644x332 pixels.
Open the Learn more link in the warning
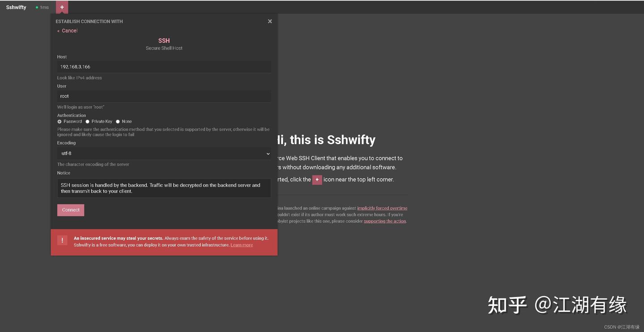tap(241, 245)
